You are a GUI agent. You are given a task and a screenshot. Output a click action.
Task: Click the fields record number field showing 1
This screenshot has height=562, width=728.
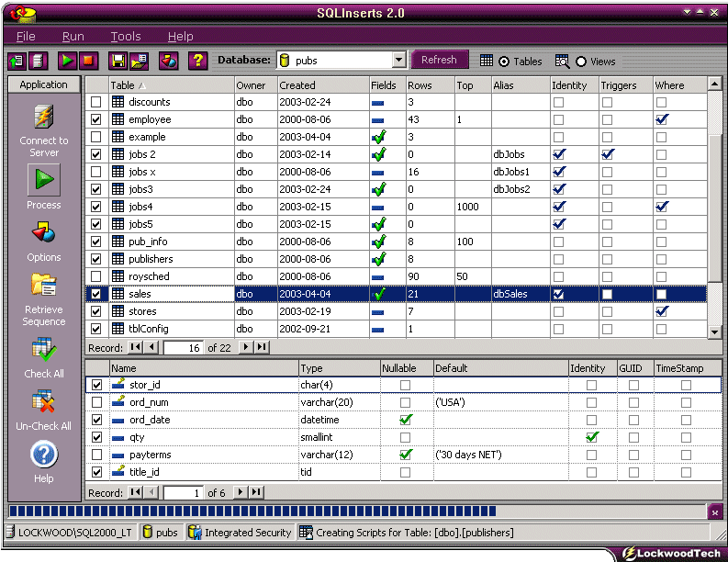[183, 492]
